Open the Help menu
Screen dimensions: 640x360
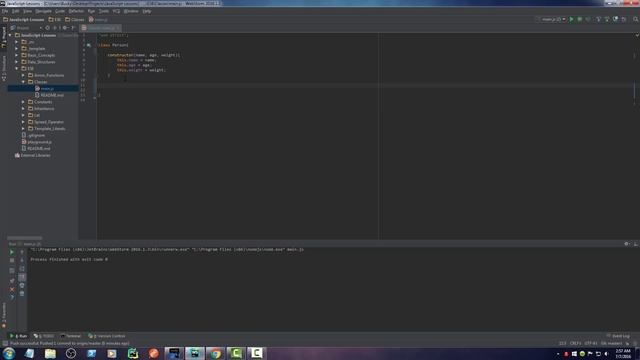[x=147, y=11]
